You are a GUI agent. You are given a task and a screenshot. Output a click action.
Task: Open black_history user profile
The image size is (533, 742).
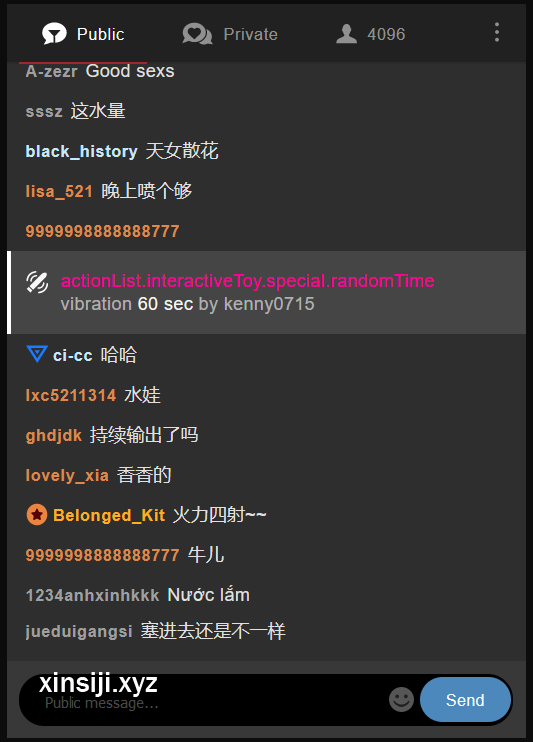click(x=81, y=151)
